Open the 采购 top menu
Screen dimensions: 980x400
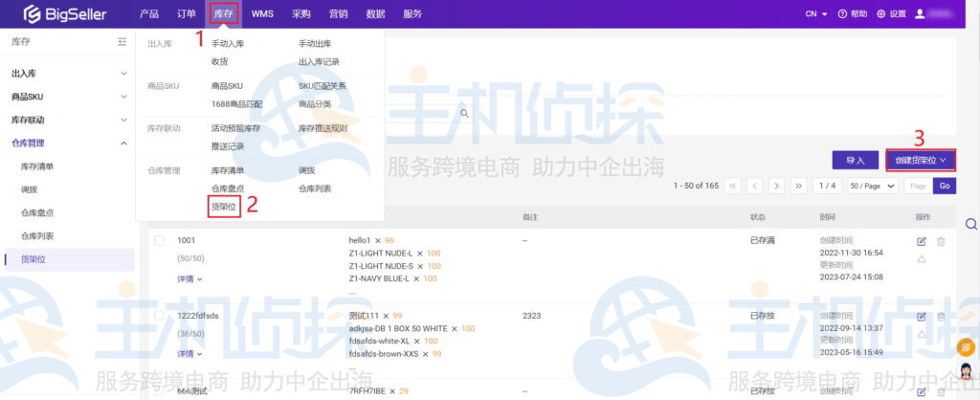[x=301, y=13]
